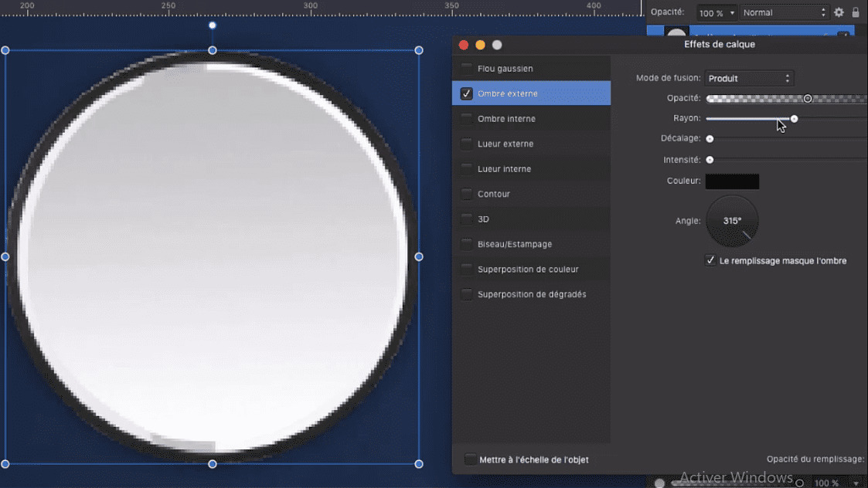Uncheck Le remplissage masque l'ombre
Viewport: 868px width, 488px height.
coord(710,261)
